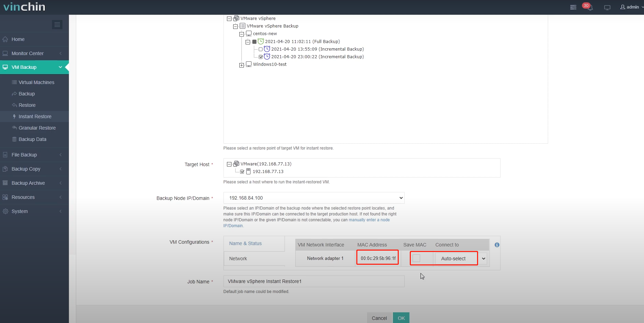Image resolution: width=644 pixels, height=323 pixels.
Task: Select 2021-04-20 23:00:22 (Incremental Backup) text
Action: point(317,57)
